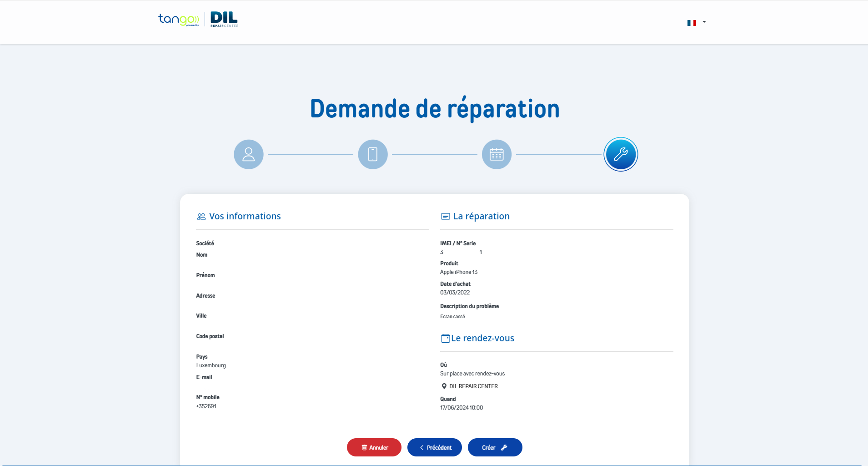
Task: Click the La réparation list icon
Action: point(446,217)
